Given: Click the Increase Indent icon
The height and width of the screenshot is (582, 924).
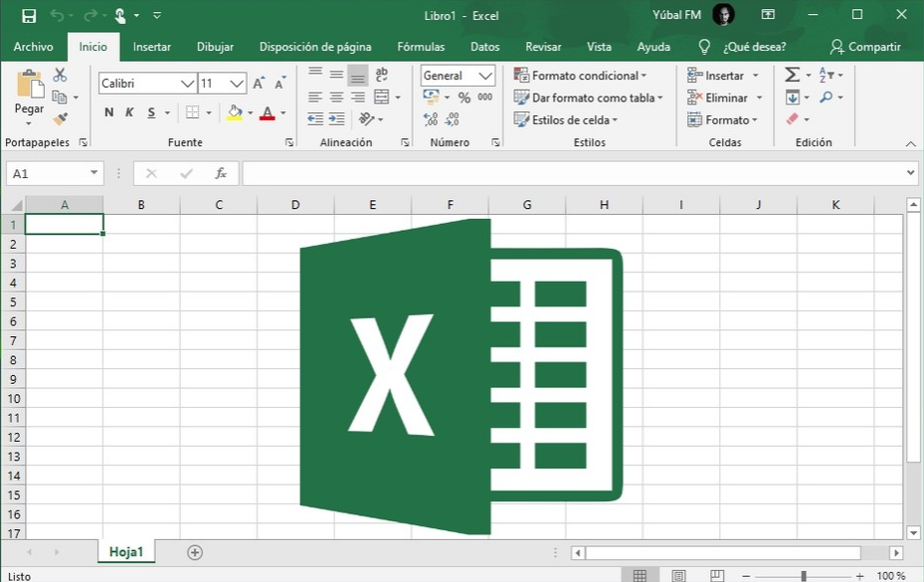Looking at the screenshot, I should pyautogui.click(x=336, y=119).
